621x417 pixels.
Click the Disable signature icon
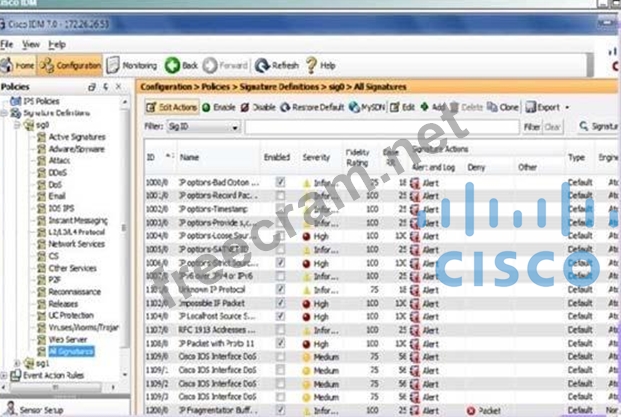[x=257, y=106]
